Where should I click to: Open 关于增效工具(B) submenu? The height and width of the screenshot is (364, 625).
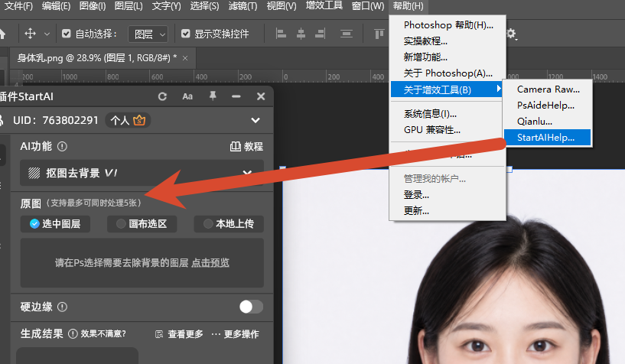point(447,89)
